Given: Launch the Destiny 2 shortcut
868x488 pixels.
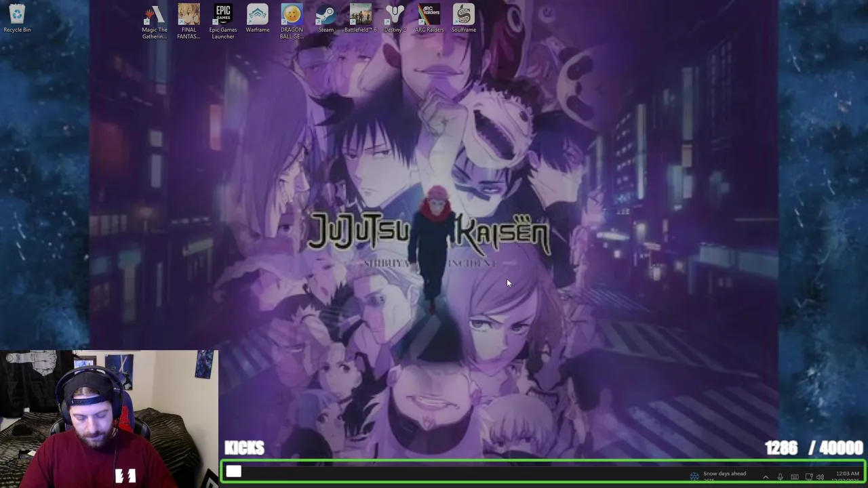Looking at the screenshot, I should tap(395, 18).
